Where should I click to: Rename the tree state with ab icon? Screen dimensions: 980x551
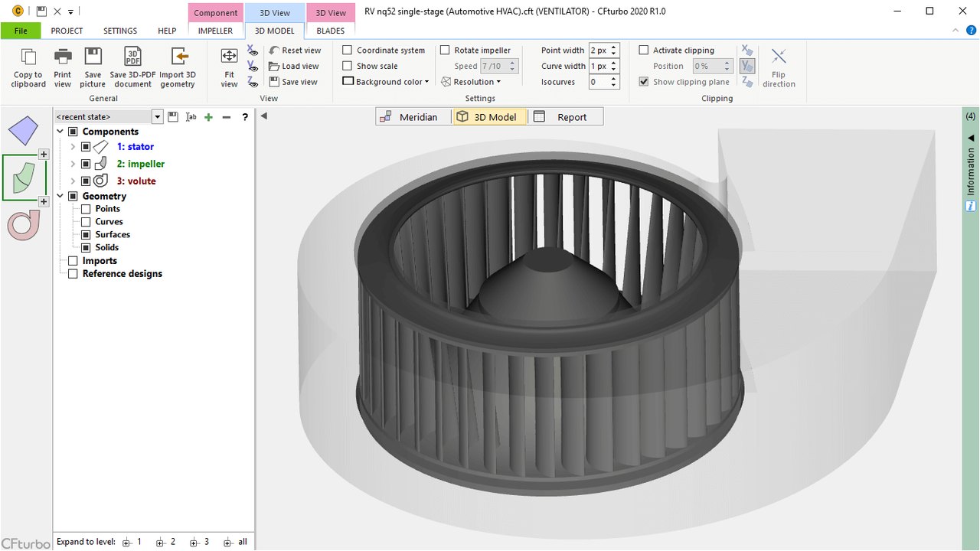tap(191, 117)
